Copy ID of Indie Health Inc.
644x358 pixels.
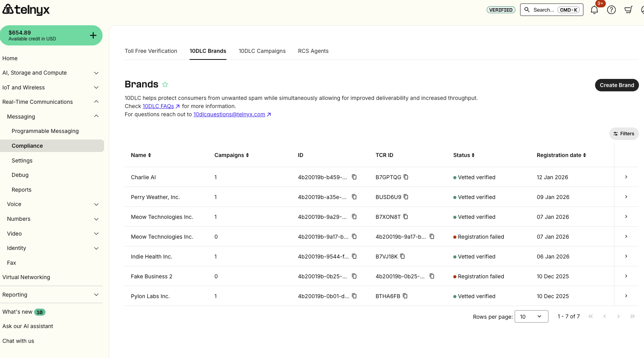coord(354,256)
